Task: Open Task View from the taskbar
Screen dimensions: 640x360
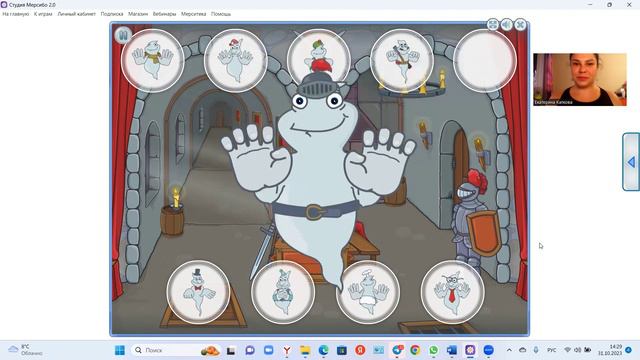Action: [231, 350]
